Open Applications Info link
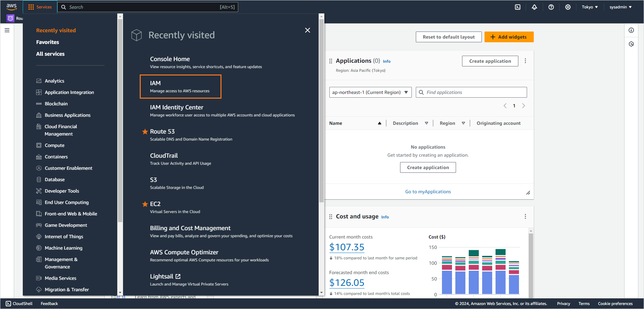Image resolution: width=644 pixels, height=309 pixels. [x=387, y=61]
